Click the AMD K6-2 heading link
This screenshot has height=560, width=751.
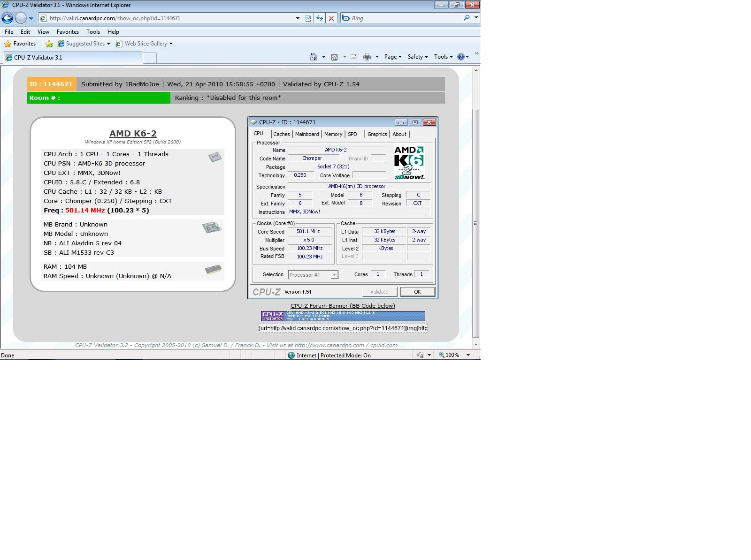pyautogui.click(x=133, y=134)
